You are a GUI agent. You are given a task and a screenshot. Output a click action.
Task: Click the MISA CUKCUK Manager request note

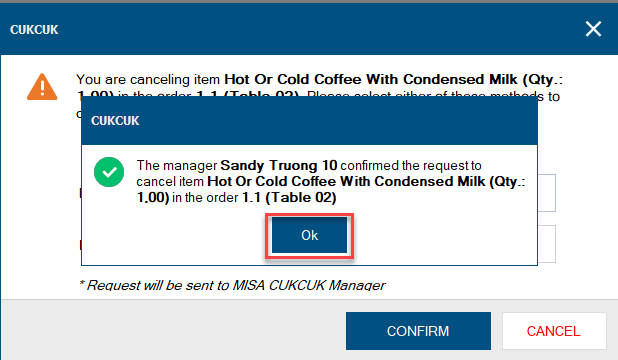coord(233,285)
